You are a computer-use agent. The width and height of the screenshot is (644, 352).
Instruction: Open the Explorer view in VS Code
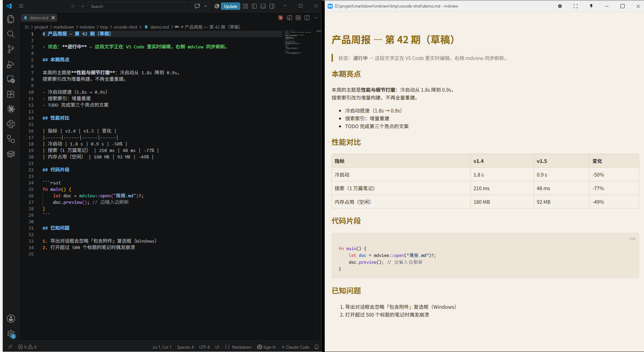(x=11, y=19)
